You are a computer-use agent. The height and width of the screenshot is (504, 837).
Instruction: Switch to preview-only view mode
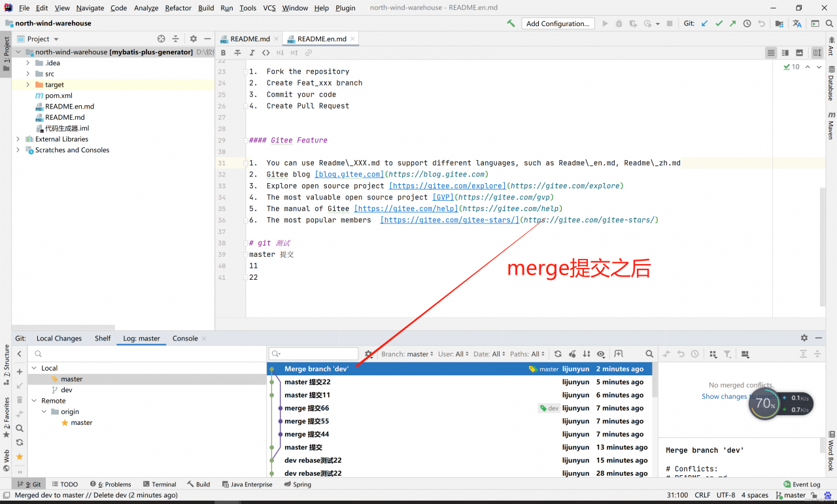[x=799, y=53]
